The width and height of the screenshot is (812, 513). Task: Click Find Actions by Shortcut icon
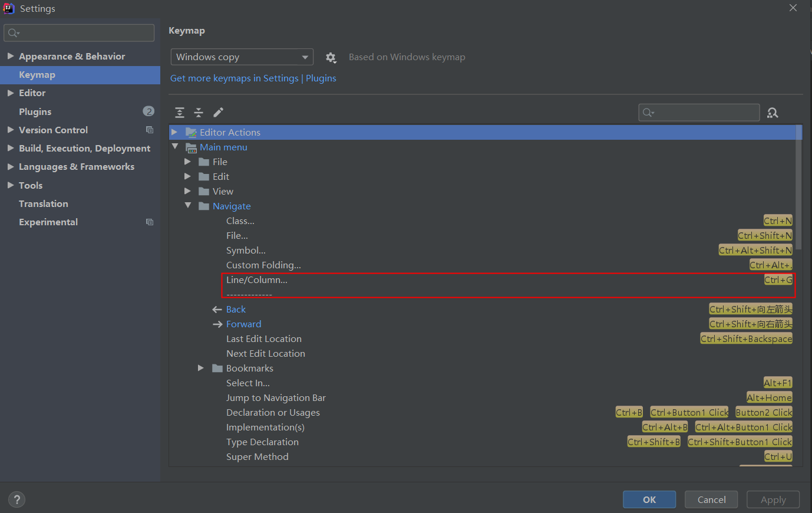point(773,113)
